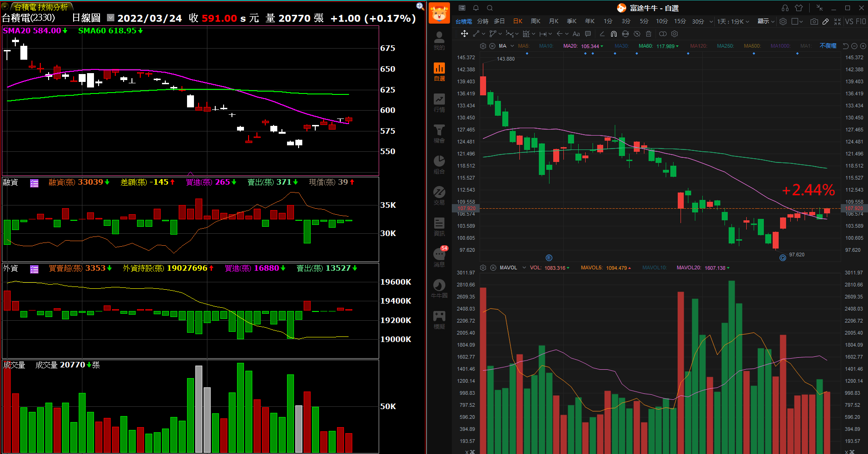Click the 融資 panel list icon

(34, 183)
